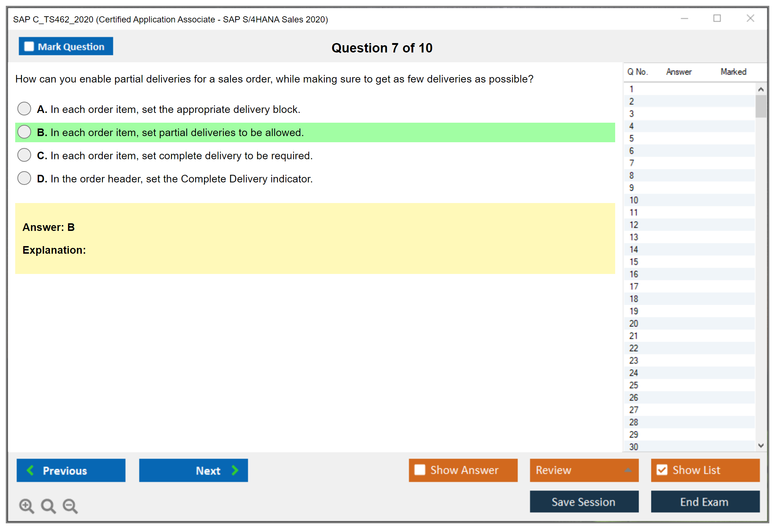Click the zoom in magnifier icon
Screen dimensions: 778x532
coord(26,506)
